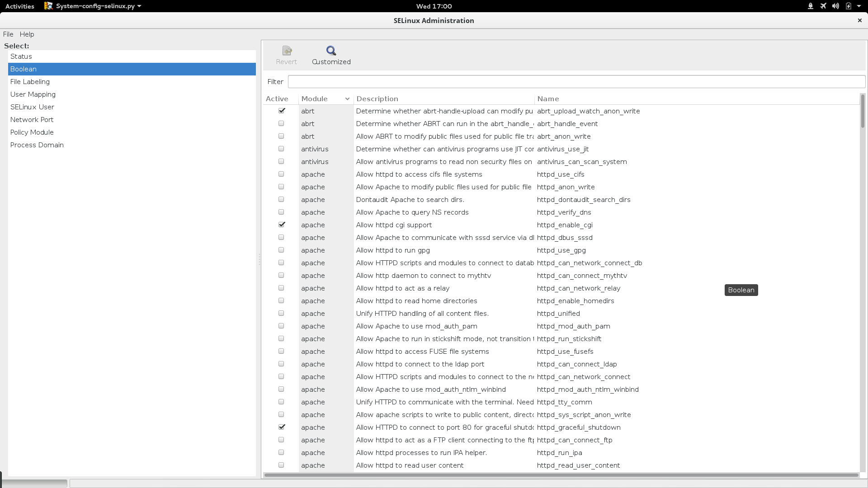Open the Help menu

[27, 34]
